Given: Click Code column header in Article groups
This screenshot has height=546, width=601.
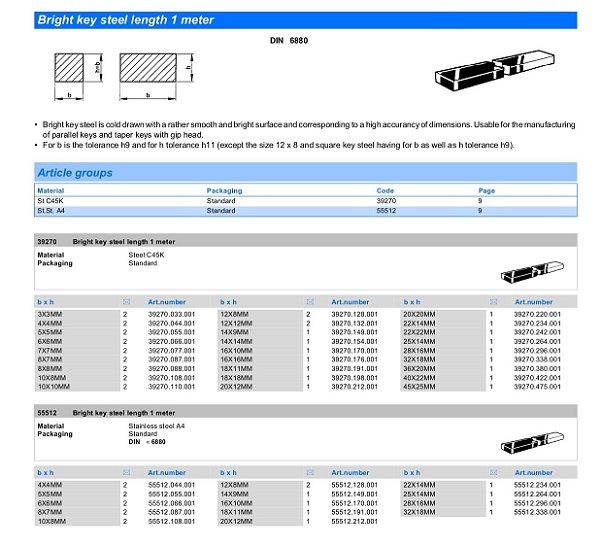Looking at the screenshot, I should point(385,190).
